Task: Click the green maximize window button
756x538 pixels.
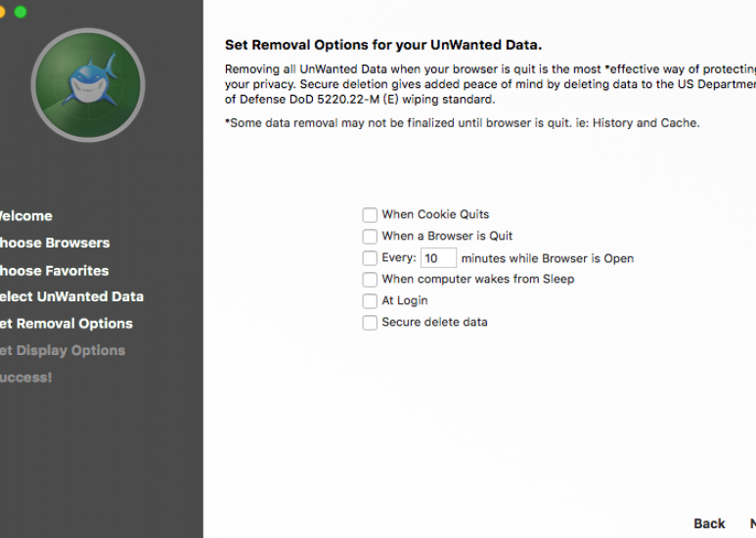Action: [x=21, y=12]
